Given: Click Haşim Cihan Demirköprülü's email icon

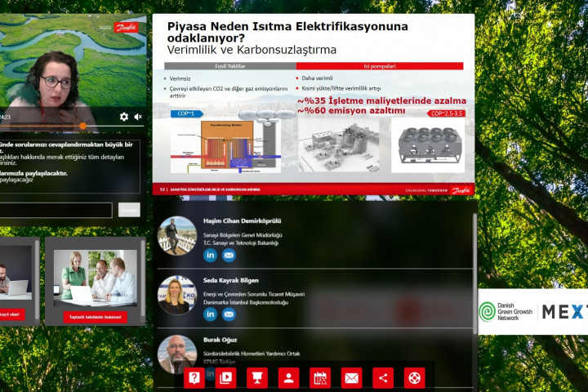Looking at the screenshot, I should pos(229,255).
